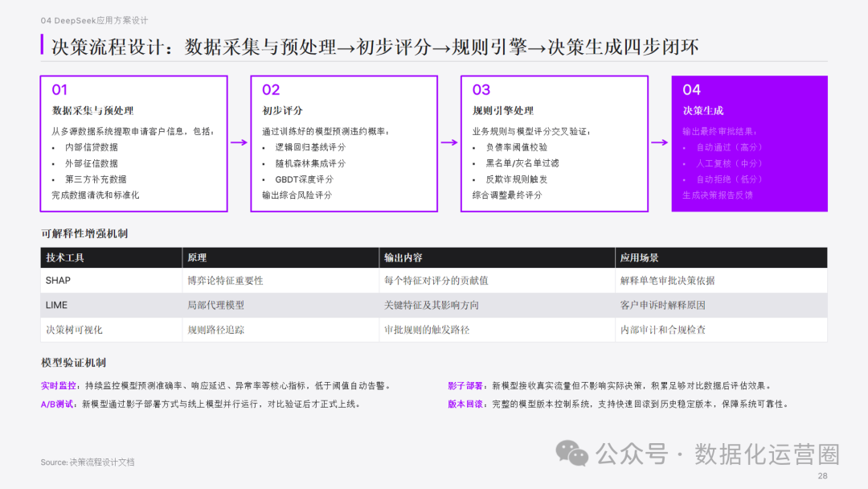
Task: Select the heading 数据采集与预处理
Action: point(92,111)
